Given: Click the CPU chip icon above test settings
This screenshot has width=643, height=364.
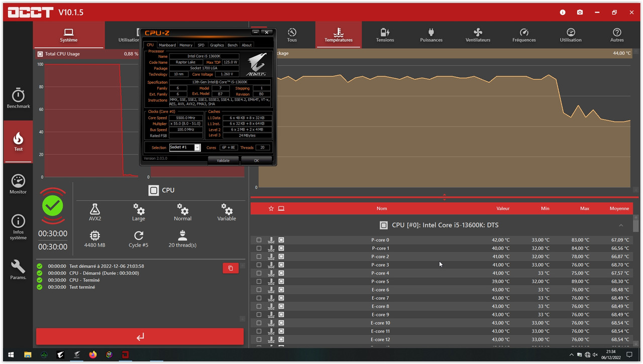Looking at the screenshot, I should [154, 190].
